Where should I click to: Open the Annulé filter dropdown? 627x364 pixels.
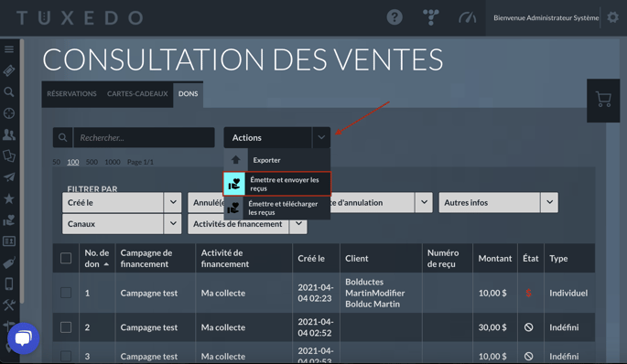206,202
